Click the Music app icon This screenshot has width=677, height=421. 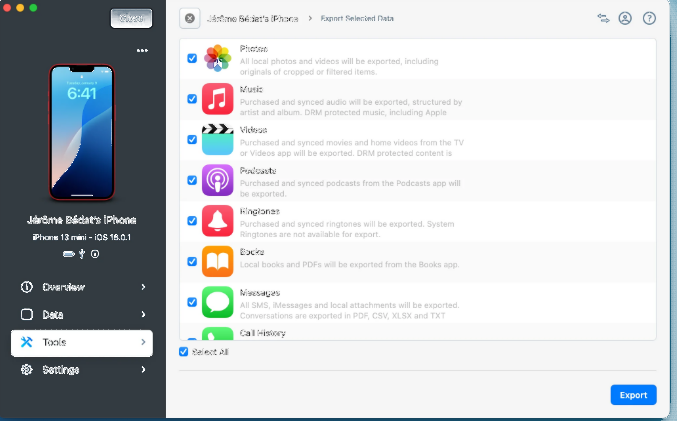tap(218, 99)
